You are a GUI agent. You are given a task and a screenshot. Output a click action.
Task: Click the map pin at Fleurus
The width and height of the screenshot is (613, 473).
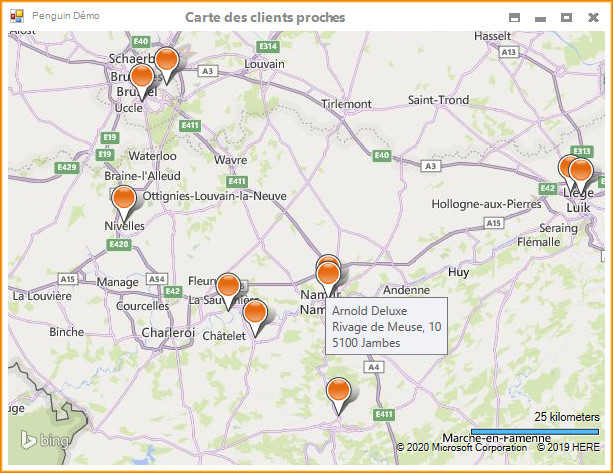coord(228,288)
